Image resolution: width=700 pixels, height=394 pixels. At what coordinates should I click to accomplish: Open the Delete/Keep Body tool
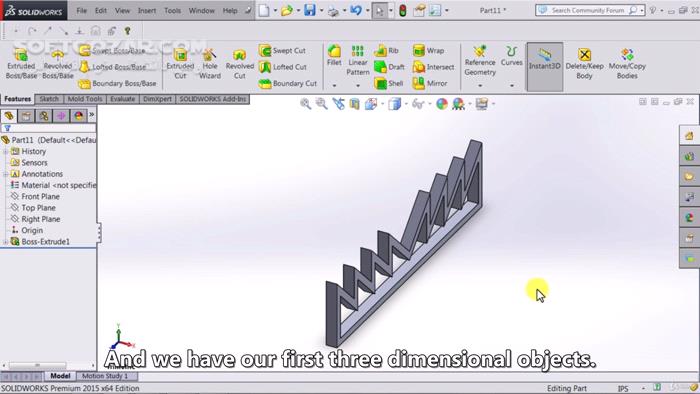coord(584,63)
